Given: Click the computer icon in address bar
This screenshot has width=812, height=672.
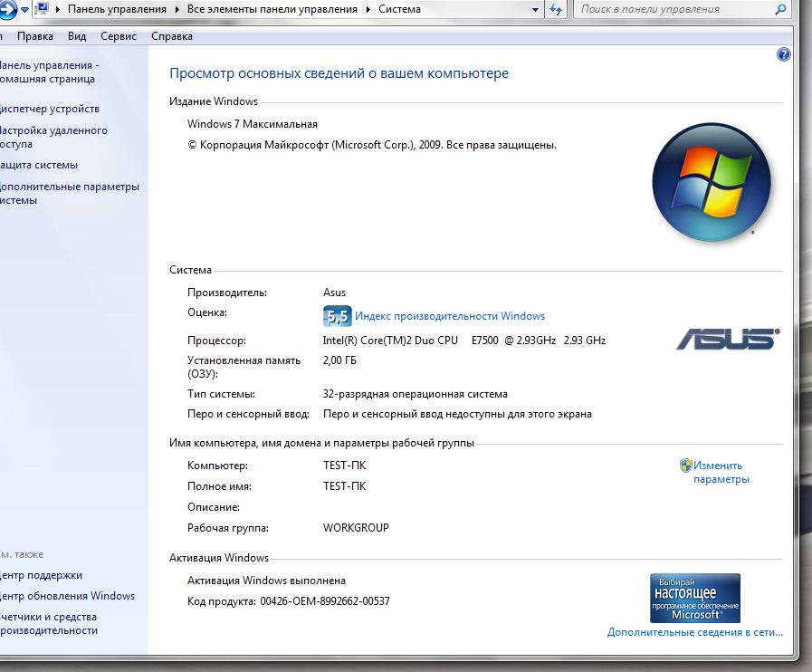Looking at the screenshot, I should tap(43, 9).
